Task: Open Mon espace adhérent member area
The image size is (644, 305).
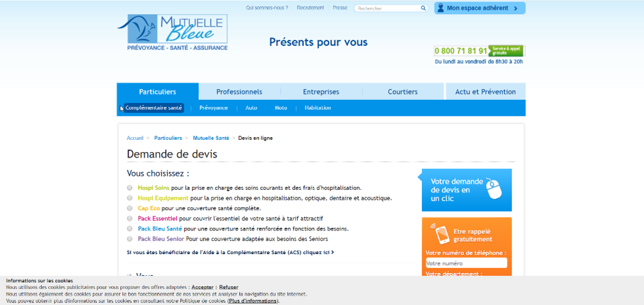Action: (479, 8)
